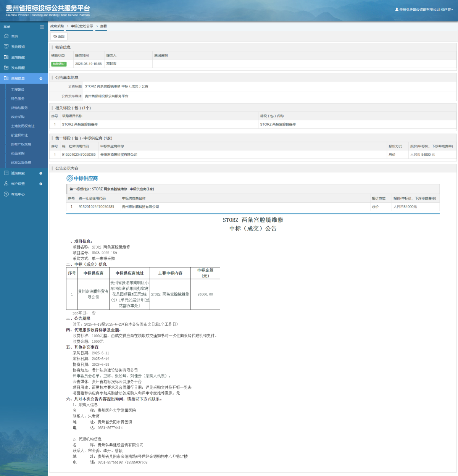Click the 帐户设置 person icon
The image size is (458, 476).
pos(6,184)
